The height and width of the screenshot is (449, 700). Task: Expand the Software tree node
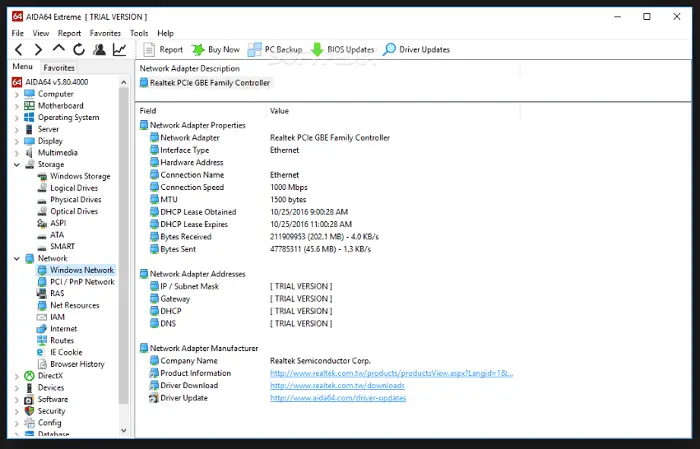pyautogui.click(x=17, y=399)
